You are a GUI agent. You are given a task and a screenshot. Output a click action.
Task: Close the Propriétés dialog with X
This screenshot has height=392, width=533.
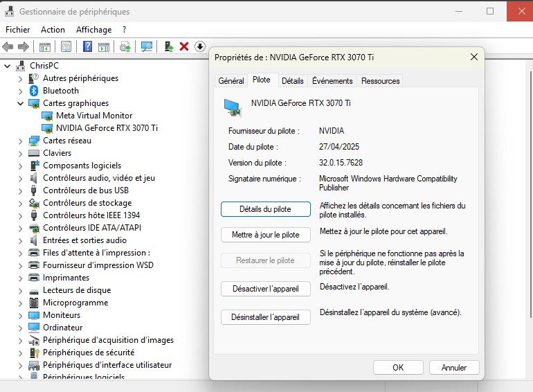474,57
